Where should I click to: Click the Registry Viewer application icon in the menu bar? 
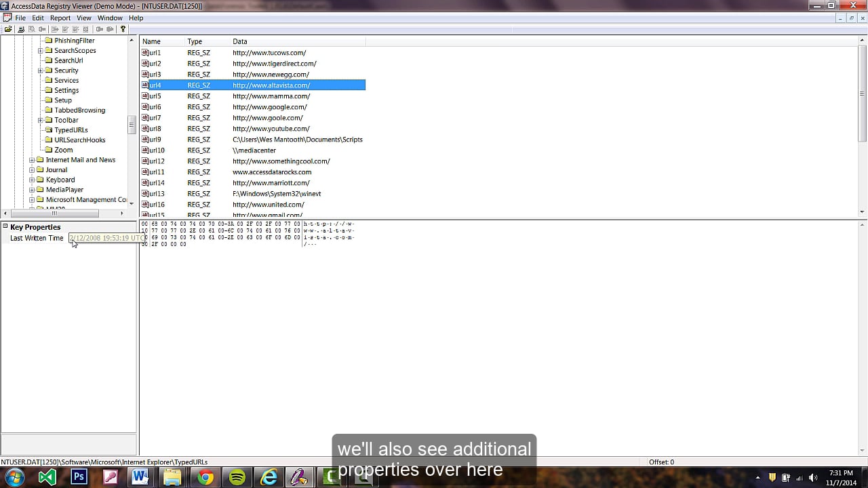pos(7,18)
